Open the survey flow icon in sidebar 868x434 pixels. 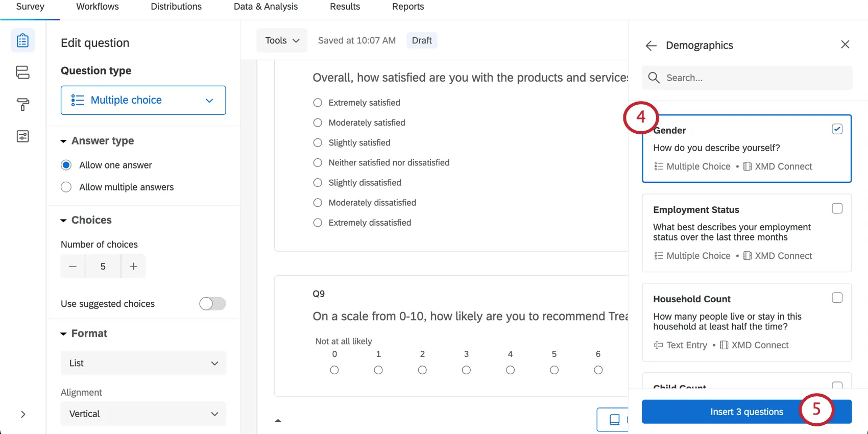click(22, 73)
